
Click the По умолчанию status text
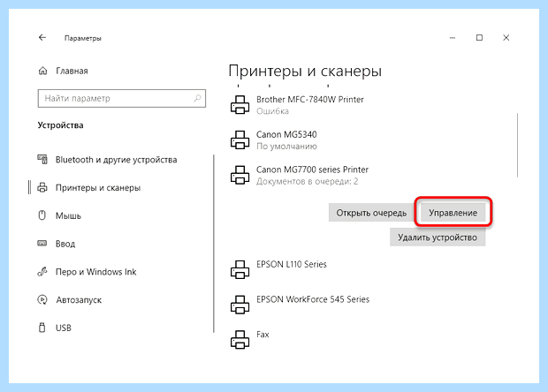[x=286, y=147]
